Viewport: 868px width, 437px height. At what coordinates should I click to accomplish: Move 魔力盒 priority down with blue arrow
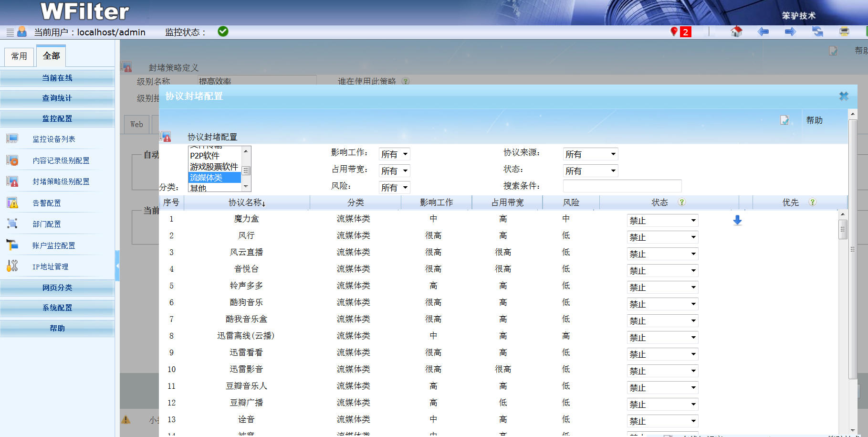(x=737, y=220)
